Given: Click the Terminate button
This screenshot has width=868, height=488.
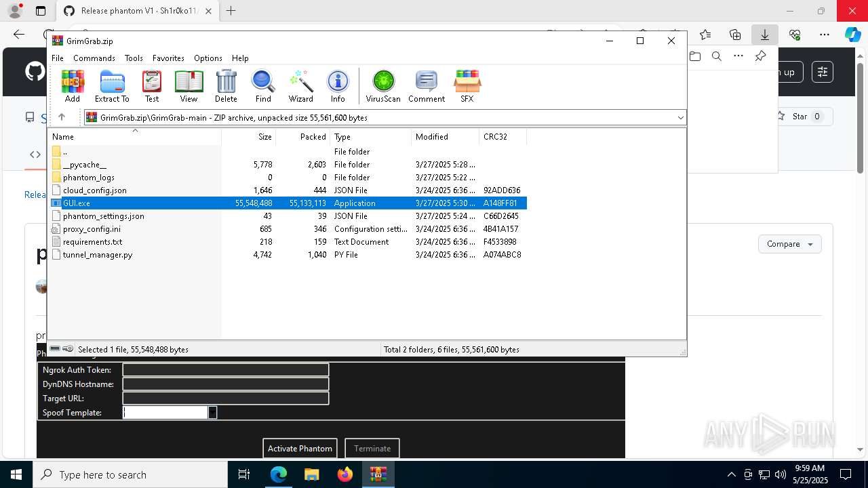Looking at the screenshot, I should click(x=372, y=448).
